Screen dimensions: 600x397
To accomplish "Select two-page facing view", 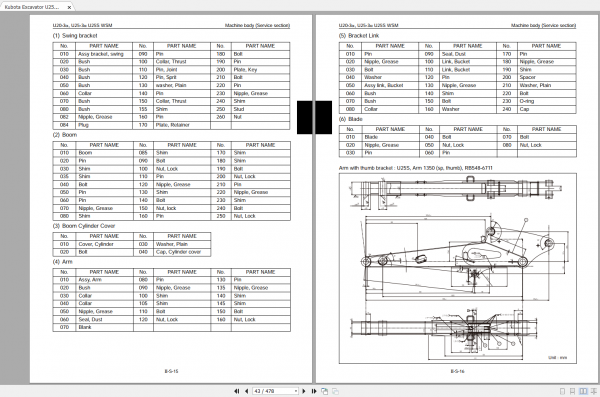I will (x=583, y=391).
